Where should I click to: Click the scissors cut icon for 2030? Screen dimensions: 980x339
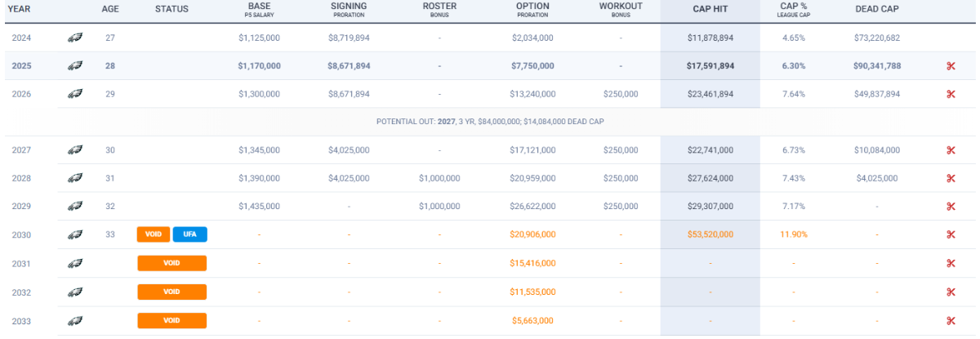(x=951, y=234)
